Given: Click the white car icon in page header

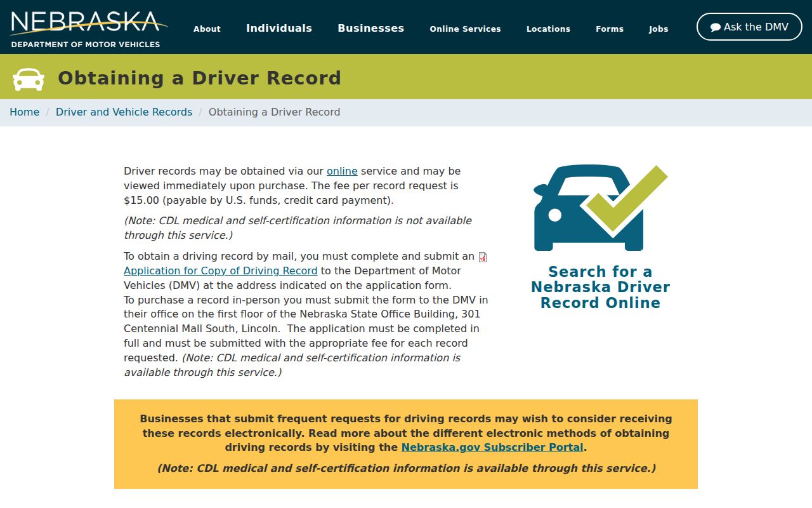Looking at the screenshot, I should (x=29, y=79).
